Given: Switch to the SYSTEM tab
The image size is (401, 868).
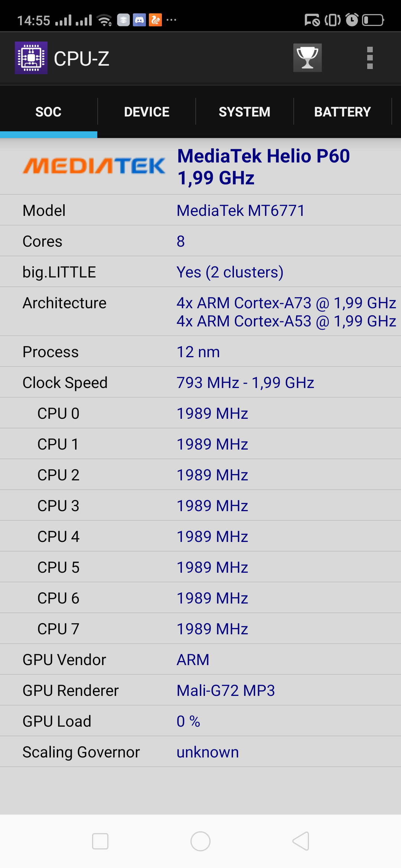Looking at the screenshot, I should click(x=244, y=112).
